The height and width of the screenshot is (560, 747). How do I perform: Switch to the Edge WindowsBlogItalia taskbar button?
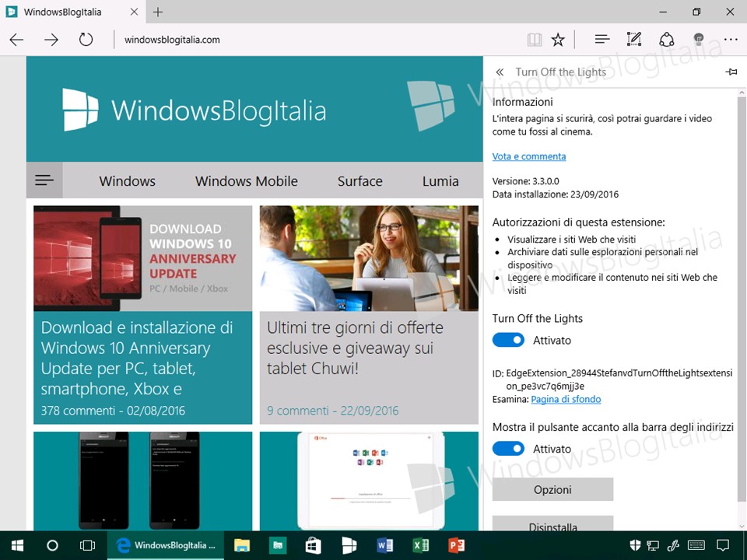coord(165,545)
